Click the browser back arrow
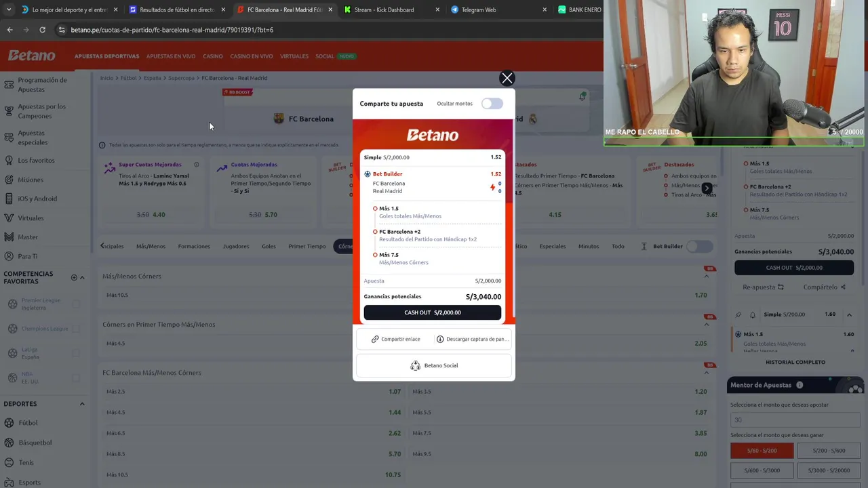 click(x=9, y=30)
